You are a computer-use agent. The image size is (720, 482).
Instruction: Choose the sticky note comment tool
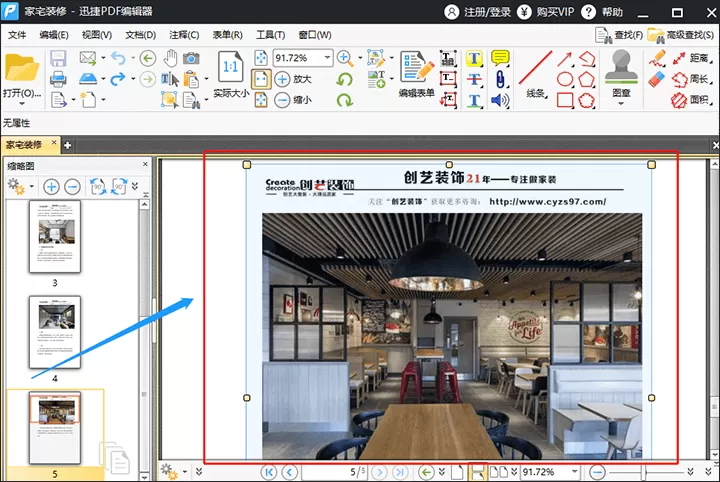[500, 58]
